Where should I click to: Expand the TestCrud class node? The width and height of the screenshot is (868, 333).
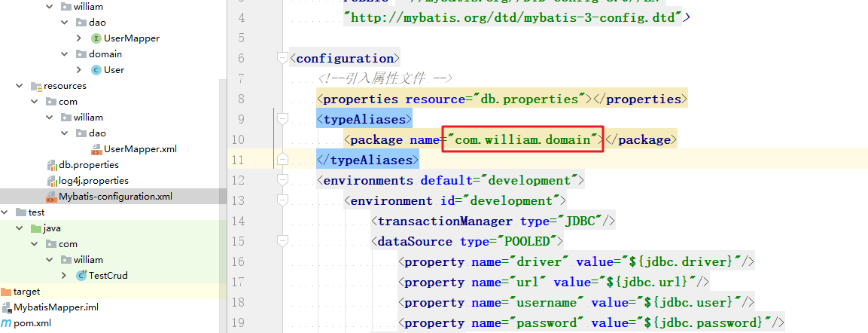[x=64, y=276]
